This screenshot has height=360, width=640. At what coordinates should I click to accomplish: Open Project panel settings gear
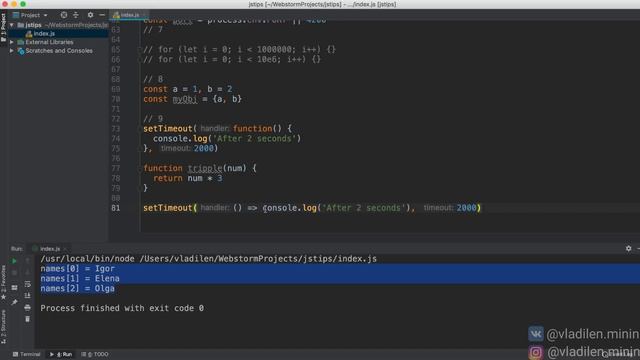pyautogui.click(x=90, y=15)
